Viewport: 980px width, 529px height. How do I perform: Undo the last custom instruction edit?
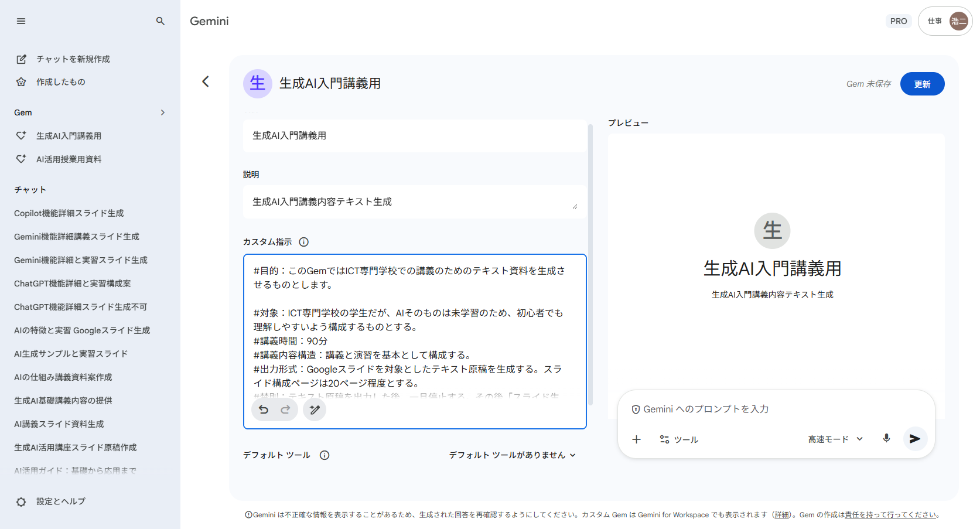264,409
